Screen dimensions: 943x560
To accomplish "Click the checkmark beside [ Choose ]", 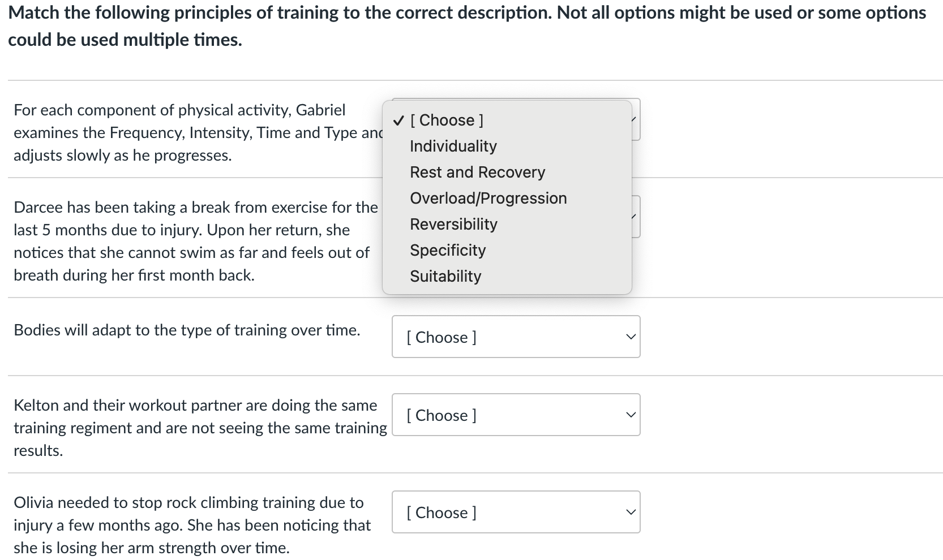I will pyautogui.click(x=398, y=120).
